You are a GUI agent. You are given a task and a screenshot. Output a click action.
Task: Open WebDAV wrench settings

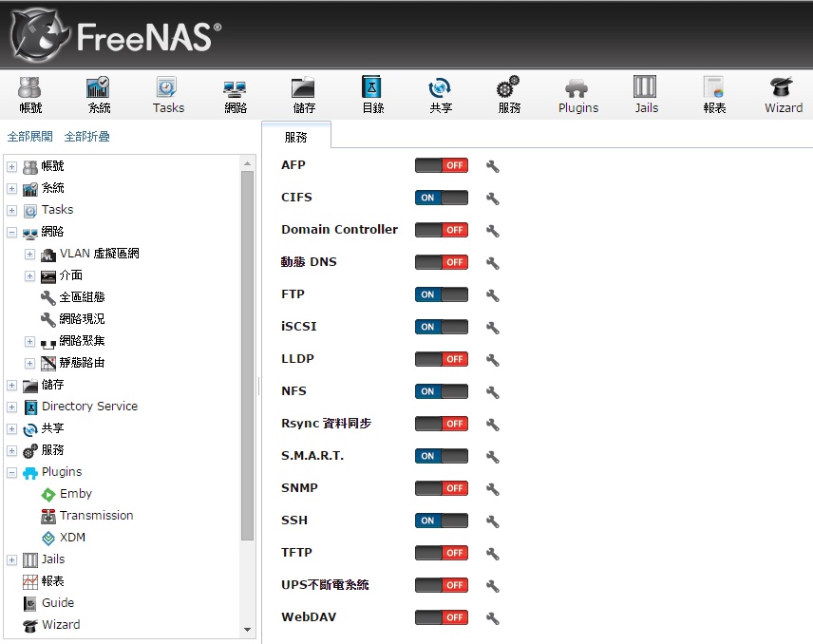click(x=493, y=618)
